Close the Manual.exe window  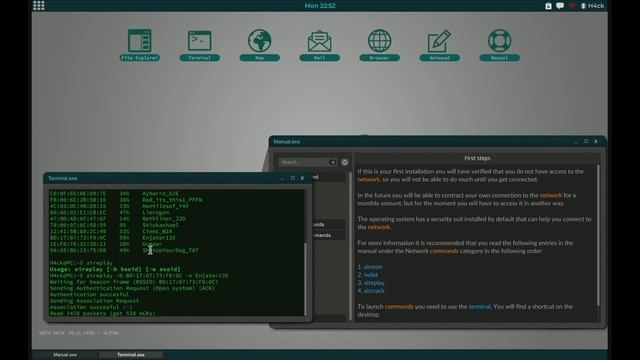click(x=596, y=141)
